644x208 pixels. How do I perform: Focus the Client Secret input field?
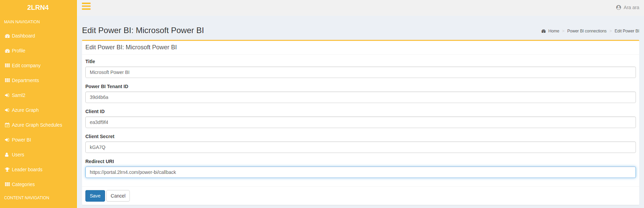click(360, 147)
